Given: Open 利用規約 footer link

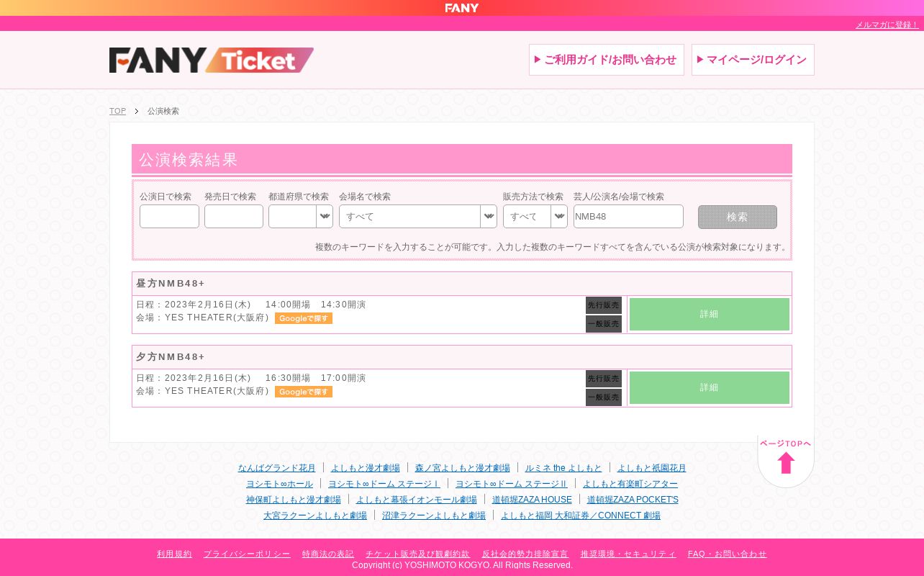Looking at the screenshot, I should click(x=174, y=554).
